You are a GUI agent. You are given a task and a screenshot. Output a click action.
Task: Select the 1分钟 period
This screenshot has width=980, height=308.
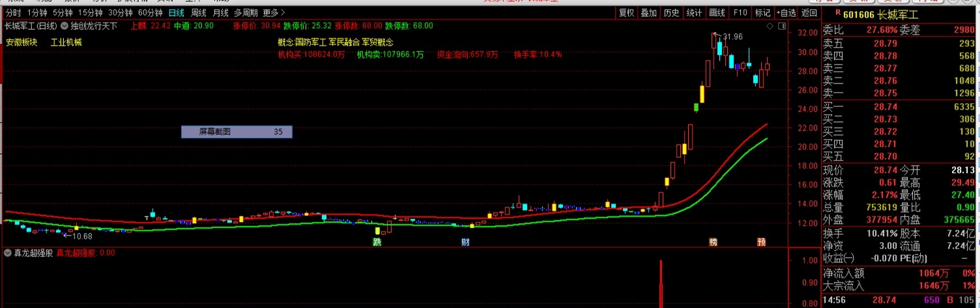(38, 12)
